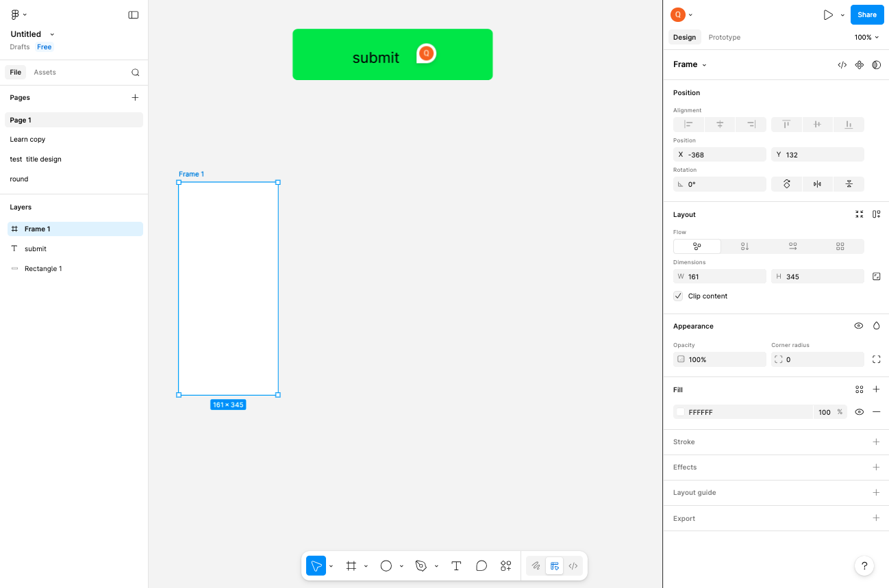Viewport: 889px width, 588px height.
Task: Remove the FFFFFF fill
Action: [x=876, y=412]
